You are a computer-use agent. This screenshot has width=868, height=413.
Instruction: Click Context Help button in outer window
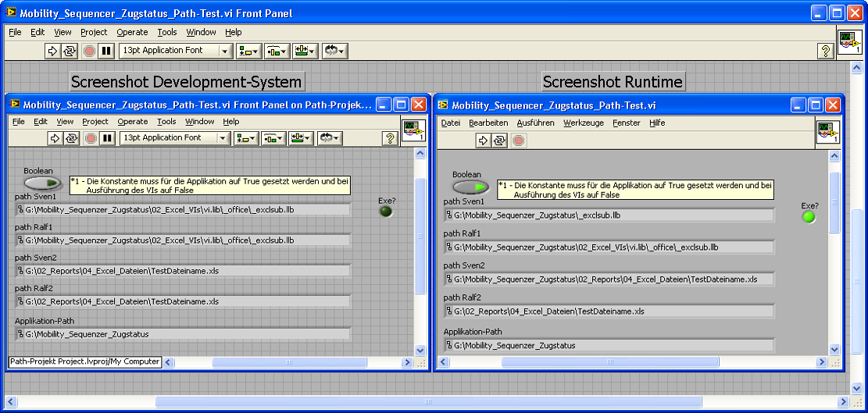[825, 51]
